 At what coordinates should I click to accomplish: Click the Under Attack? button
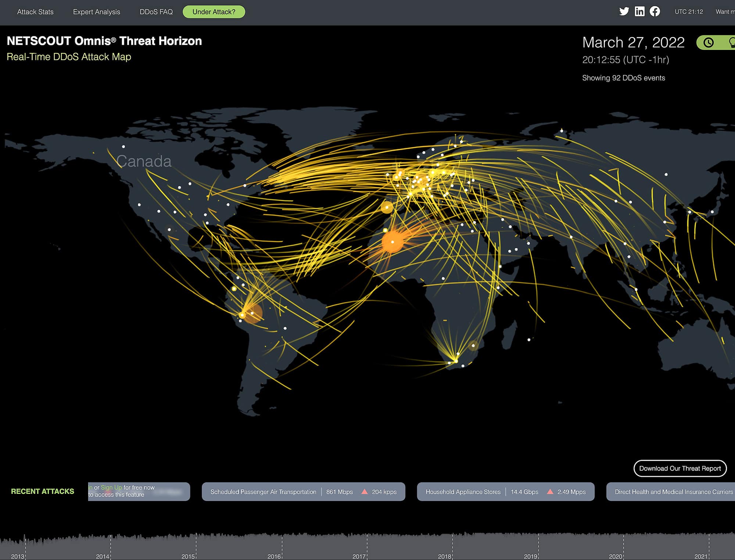[x=214, y=12]
